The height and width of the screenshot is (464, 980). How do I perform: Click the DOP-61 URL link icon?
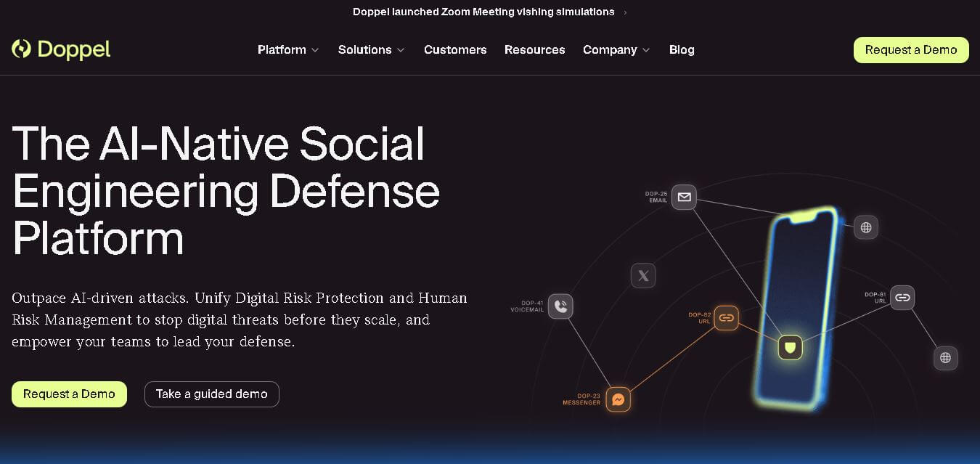[902, 297]
